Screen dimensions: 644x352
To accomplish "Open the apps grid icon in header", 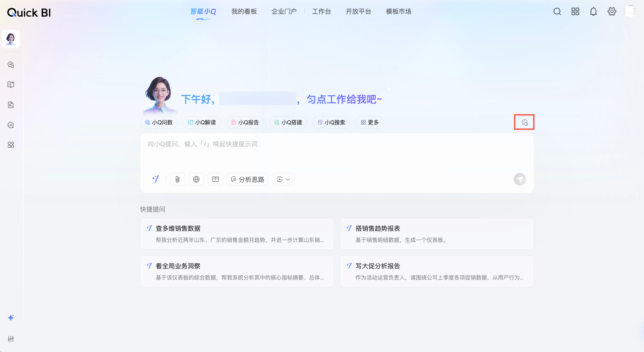I will (x=575, y=12).
